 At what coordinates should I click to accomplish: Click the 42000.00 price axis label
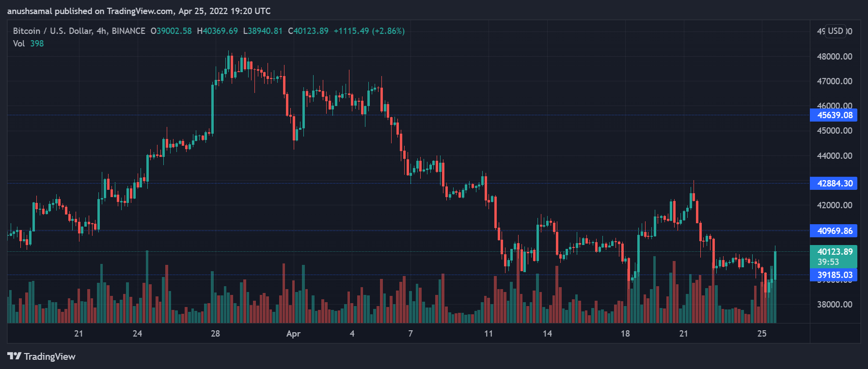tap(835, 205)
